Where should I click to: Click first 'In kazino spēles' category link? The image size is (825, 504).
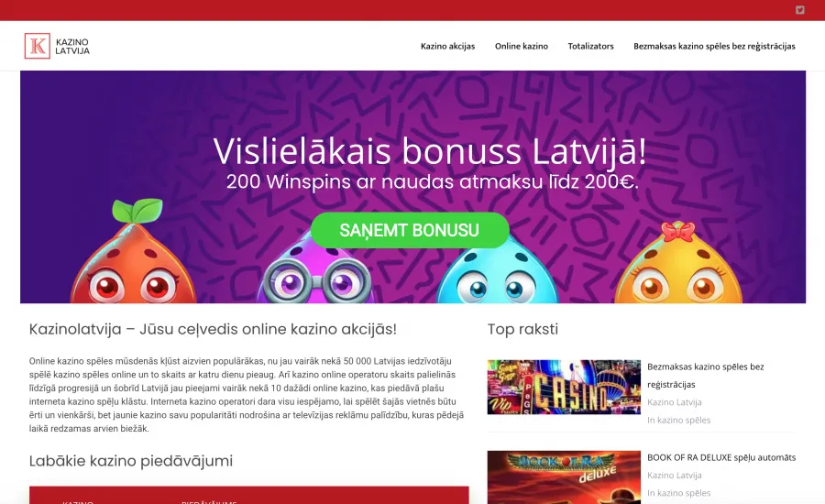[x=678, y=420]
